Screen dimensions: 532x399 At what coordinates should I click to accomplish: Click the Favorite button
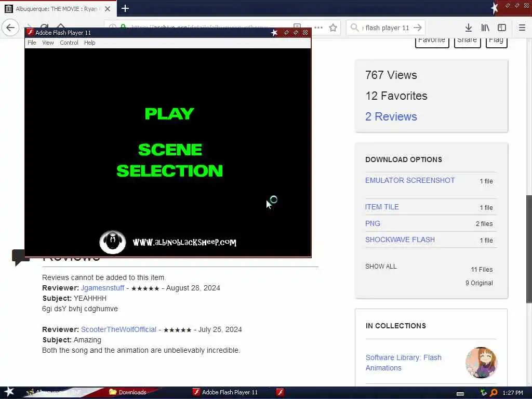click(x=432, y=42)
